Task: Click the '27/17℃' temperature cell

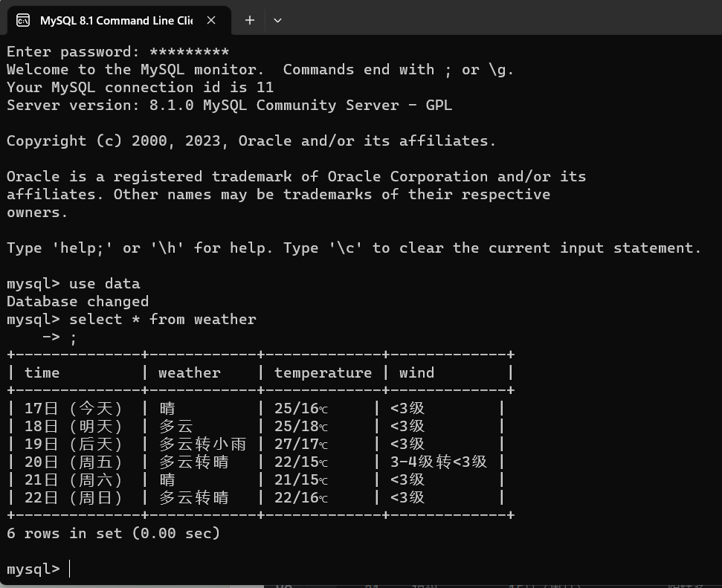Action: [300, 444]
